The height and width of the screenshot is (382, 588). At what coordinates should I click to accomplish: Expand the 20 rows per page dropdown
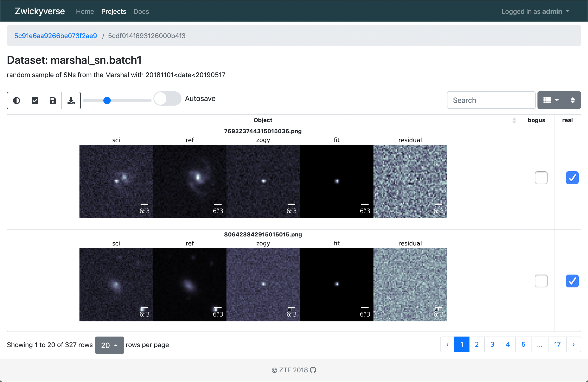109,345
